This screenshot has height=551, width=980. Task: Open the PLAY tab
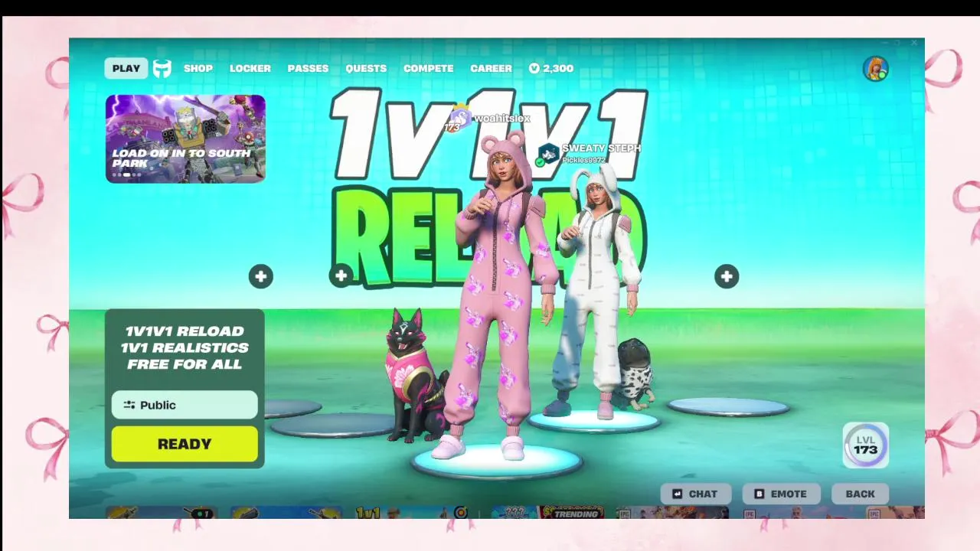(126, 68)
